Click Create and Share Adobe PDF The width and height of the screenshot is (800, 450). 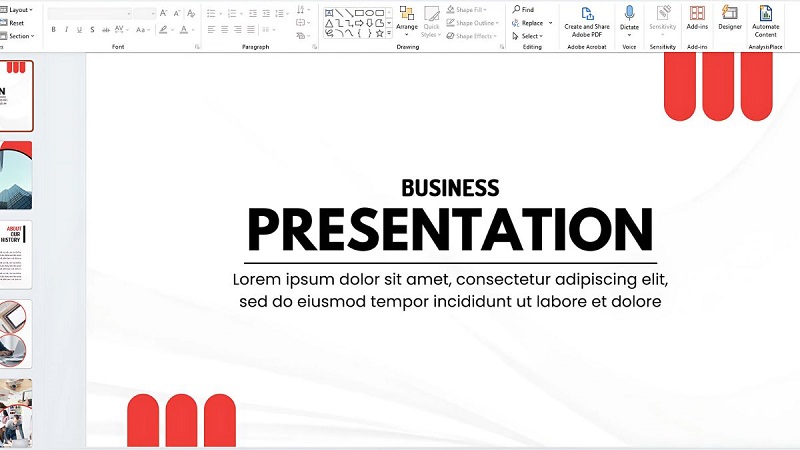(x=587, y=14)
